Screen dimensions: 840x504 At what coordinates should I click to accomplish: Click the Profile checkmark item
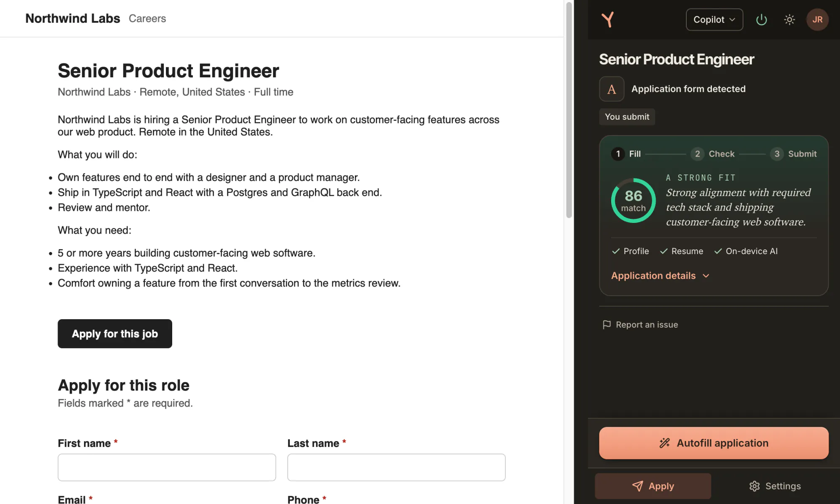(x=630, y=251)
